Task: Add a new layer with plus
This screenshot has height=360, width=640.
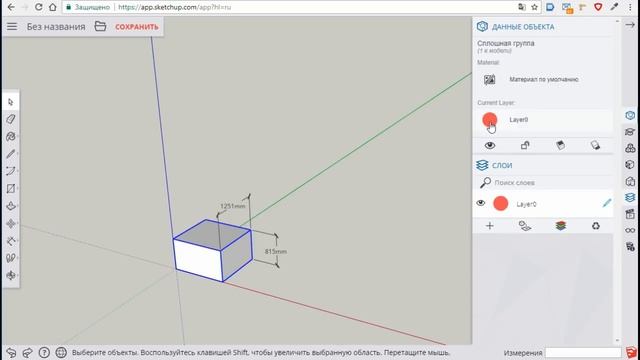Action: [489, 226]
